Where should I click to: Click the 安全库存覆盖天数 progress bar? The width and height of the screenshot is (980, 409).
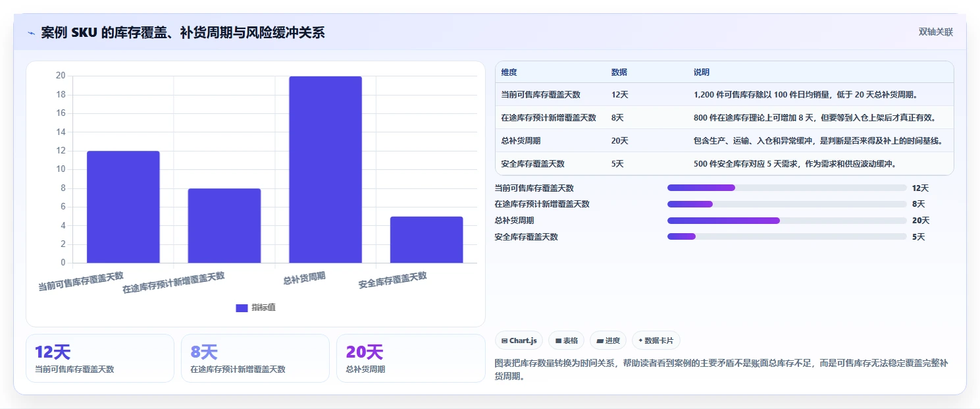787,236
